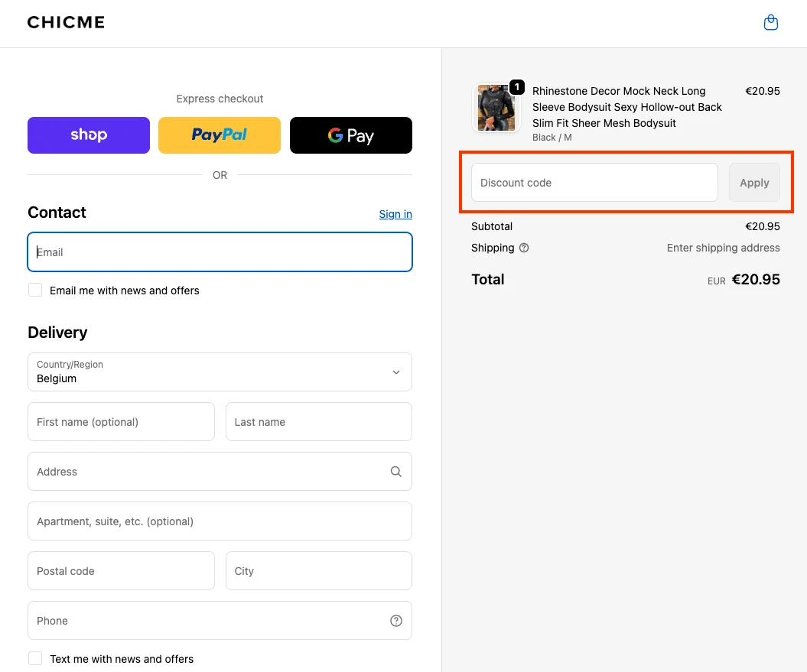Viewport: 807px width, 672px height.
Task: Choose PayPal express checkout
Action: point(220,135)
